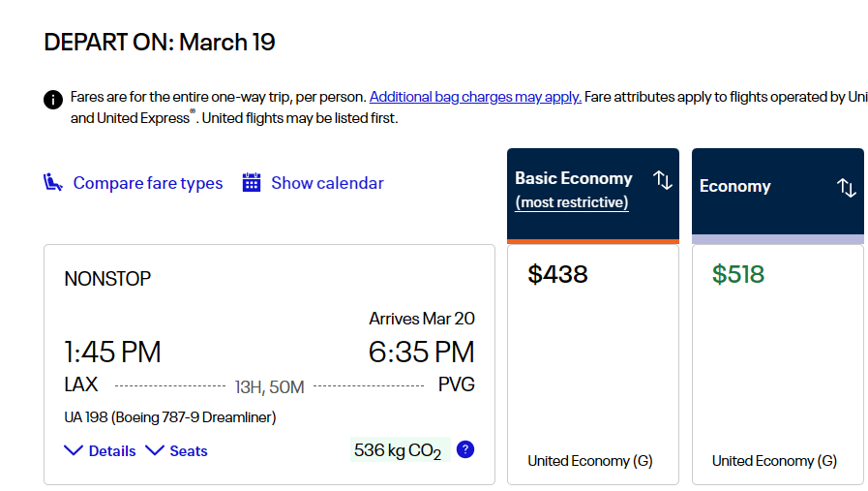Expand flight Details chevron
Viewport: 868px width, 491px height.
74,450
